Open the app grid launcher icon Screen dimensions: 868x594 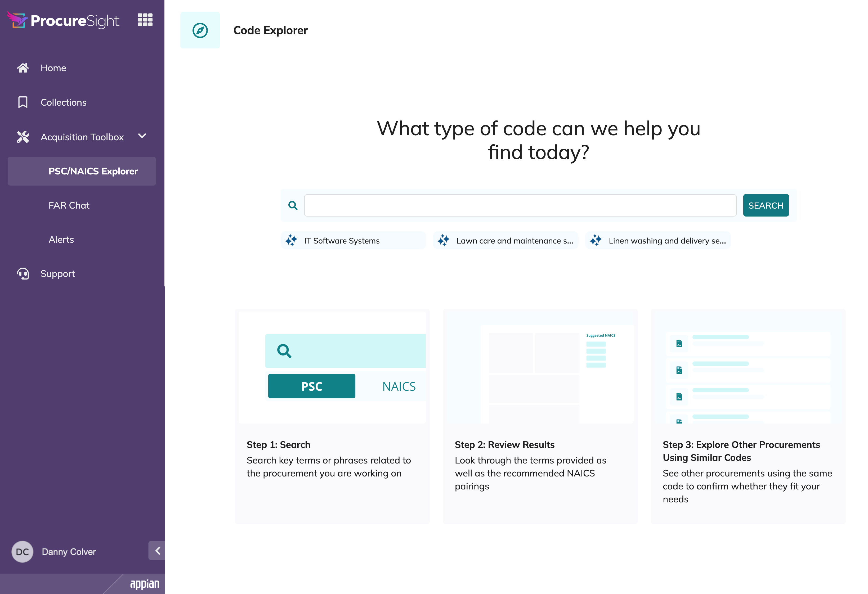pos(145,20)
